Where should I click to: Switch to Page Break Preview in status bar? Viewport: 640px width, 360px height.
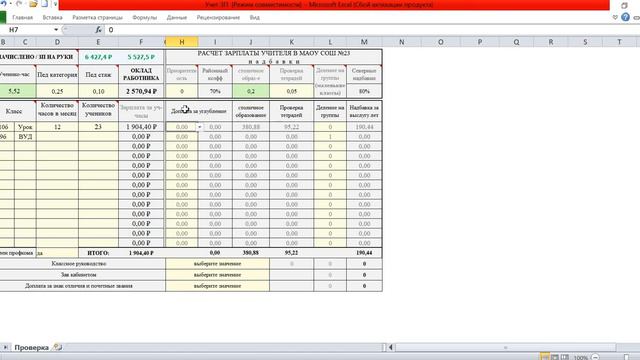pos(564,357)
